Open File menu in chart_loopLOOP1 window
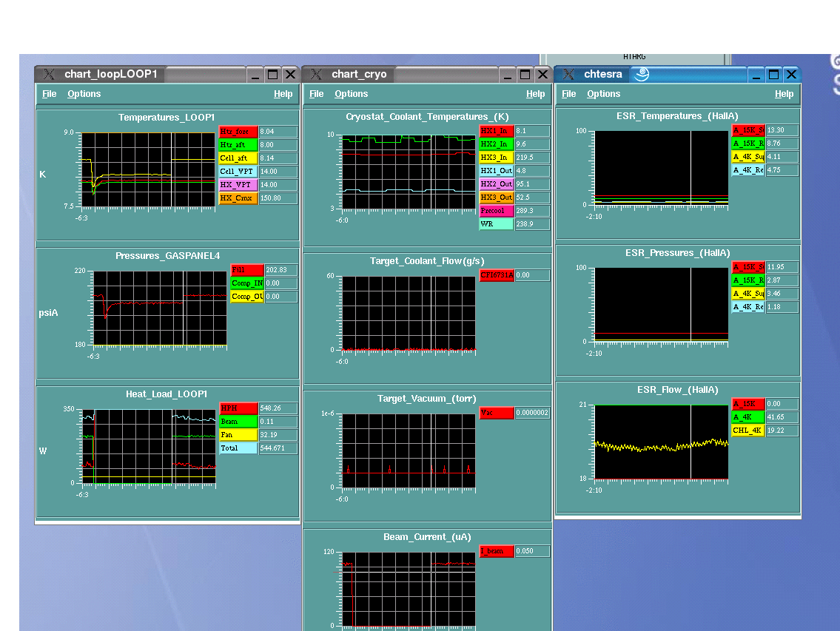The image size is (840, 631). (50, 94)
